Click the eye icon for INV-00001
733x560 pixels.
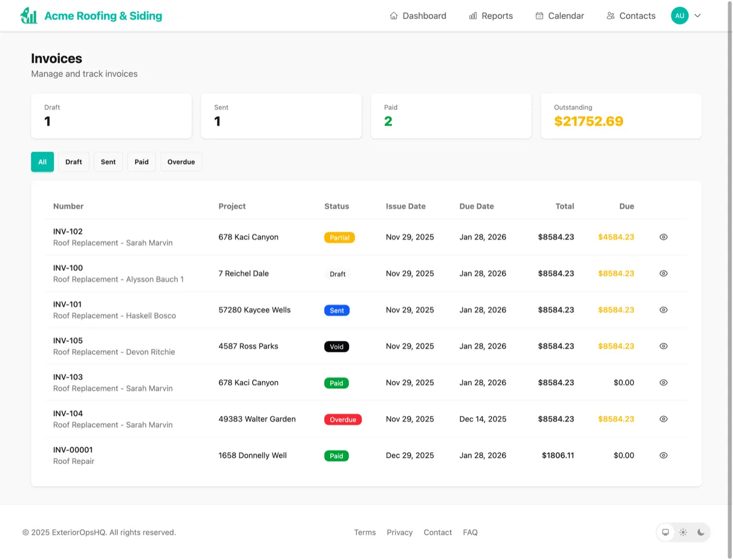[663, 455]
